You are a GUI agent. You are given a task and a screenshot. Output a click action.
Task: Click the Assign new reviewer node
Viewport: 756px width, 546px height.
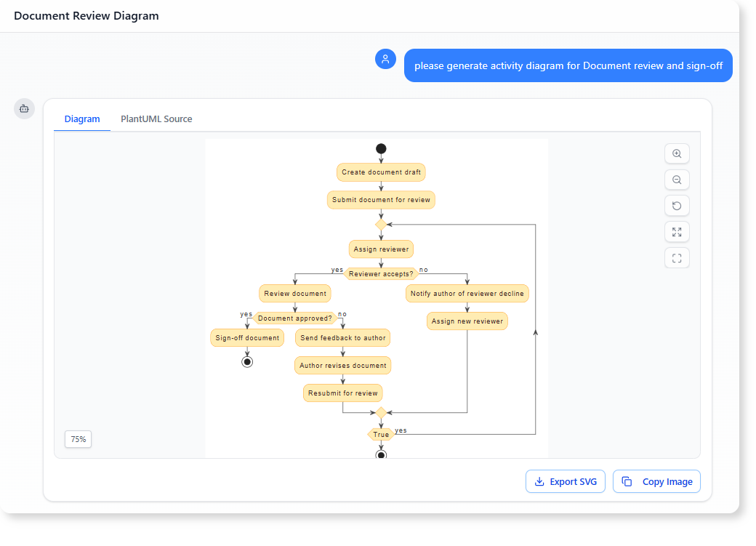(467, 321)
